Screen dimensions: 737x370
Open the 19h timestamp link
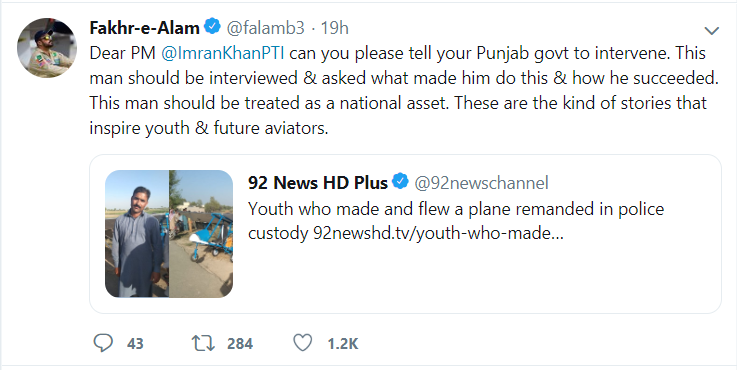(335, 28)
